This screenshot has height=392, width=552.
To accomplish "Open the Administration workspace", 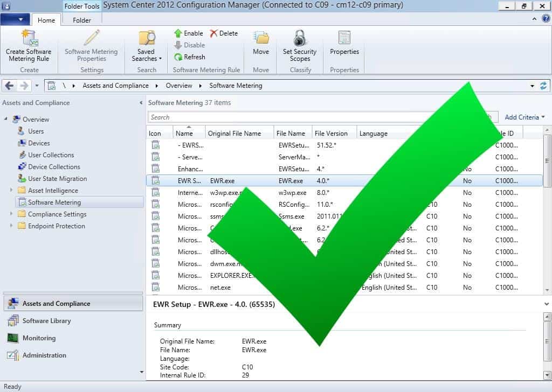I will (x=73, y=355).
